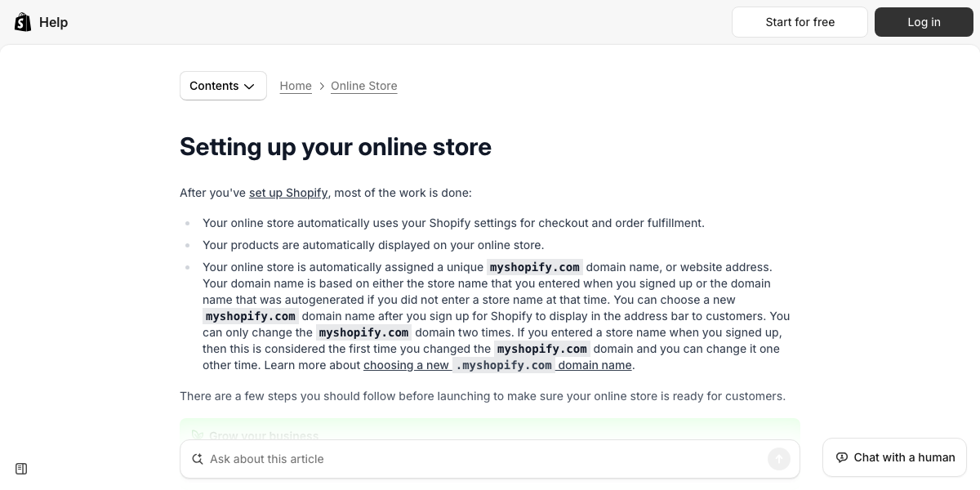Screen dimensions: 980x490
Task: Open Chat with a human
Action: coord(894,457)
